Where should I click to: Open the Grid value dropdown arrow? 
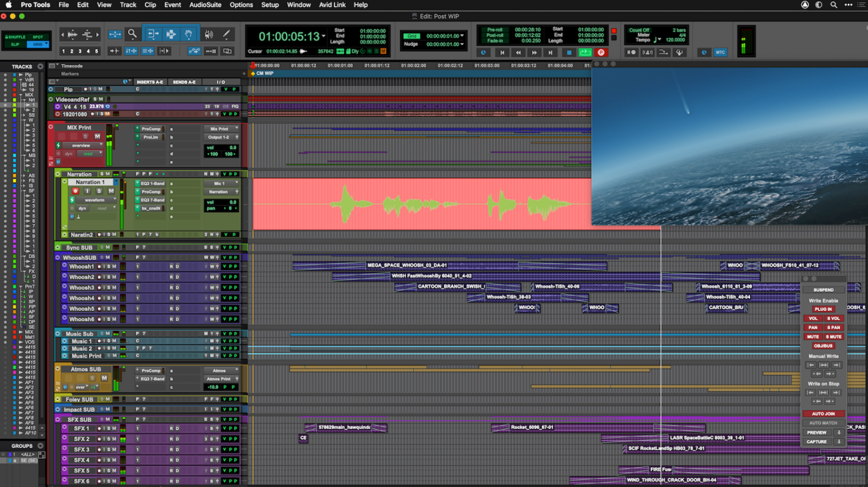tap(462, 36)
